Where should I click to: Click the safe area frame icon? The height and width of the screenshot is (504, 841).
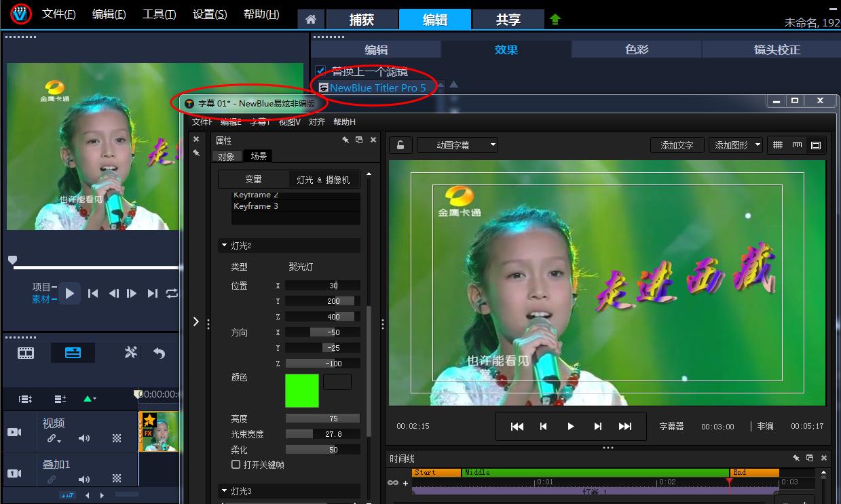tap(815, 145)
